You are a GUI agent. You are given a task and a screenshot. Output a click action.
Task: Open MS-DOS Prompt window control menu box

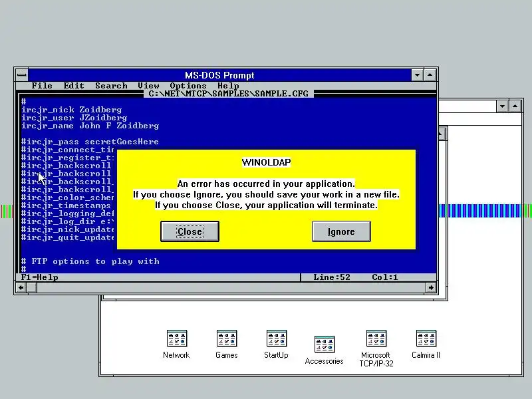(x=22, y=75)
